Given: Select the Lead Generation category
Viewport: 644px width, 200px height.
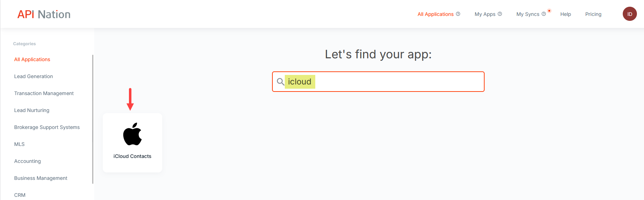Looking at the screenshot, I should point(34,76).
